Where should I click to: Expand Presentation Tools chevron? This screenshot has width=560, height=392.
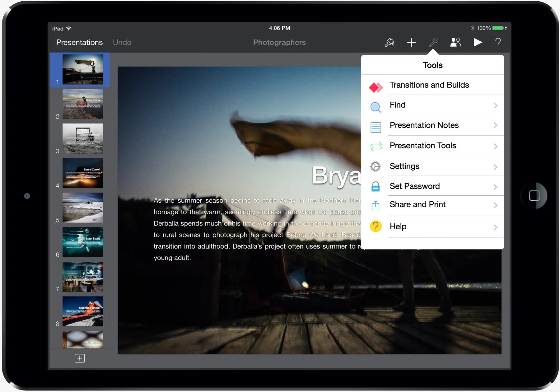[495, 146]
